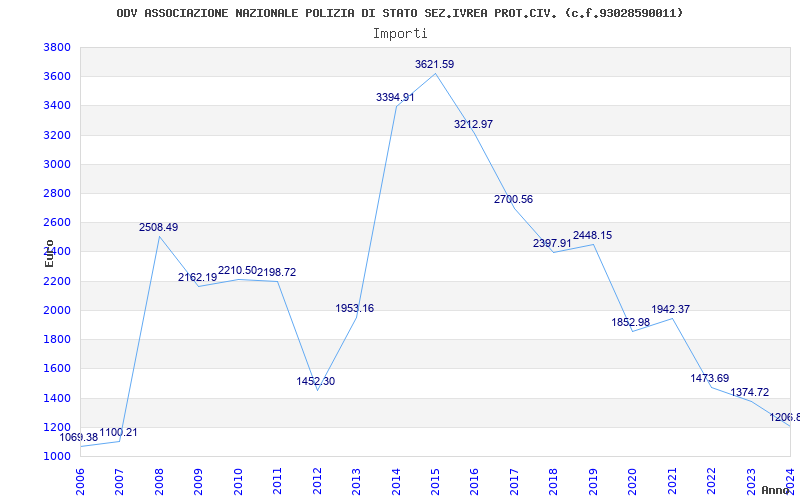The height and width of the screenshot is (500, 800).
Task: Select data value 2397.91
Action: 553,243
